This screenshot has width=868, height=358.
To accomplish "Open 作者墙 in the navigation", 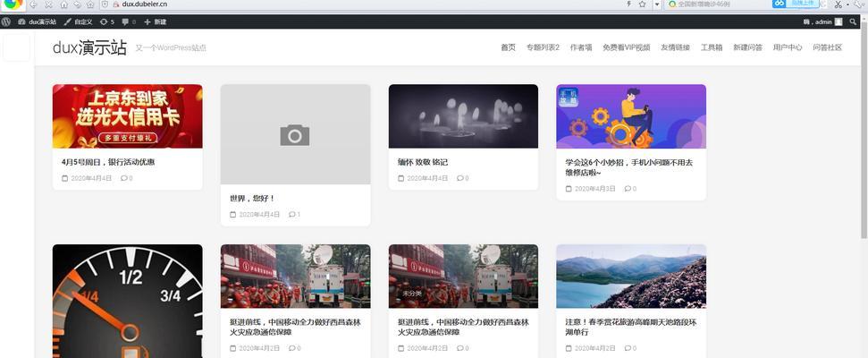I will click(x=581, y=47).
